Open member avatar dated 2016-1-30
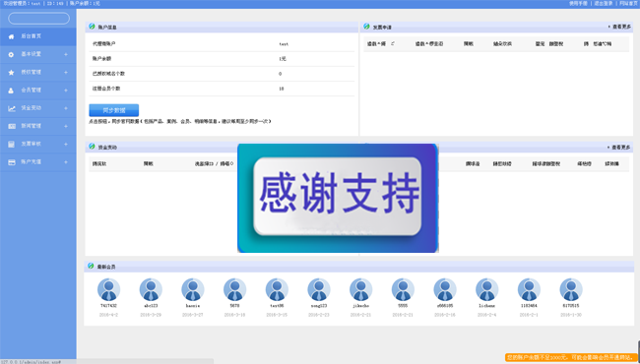This screenshot has height=364, width=640. coord(571,289)
